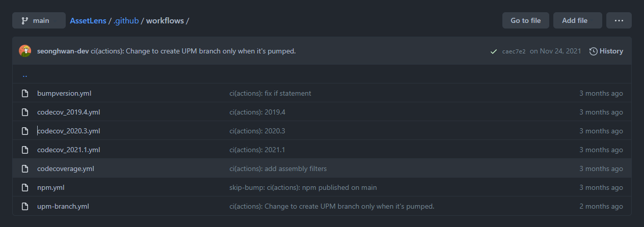Screen dimensions: 644x227
Task: Click the Go to file button
Action: pyautogui.click(x=526, y=20)
